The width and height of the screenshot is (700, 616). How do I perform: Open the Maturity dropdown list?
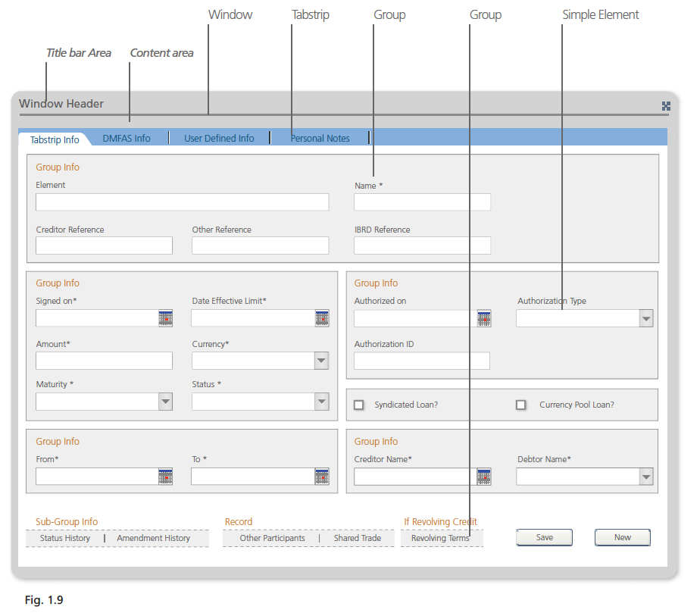(166, 402)
